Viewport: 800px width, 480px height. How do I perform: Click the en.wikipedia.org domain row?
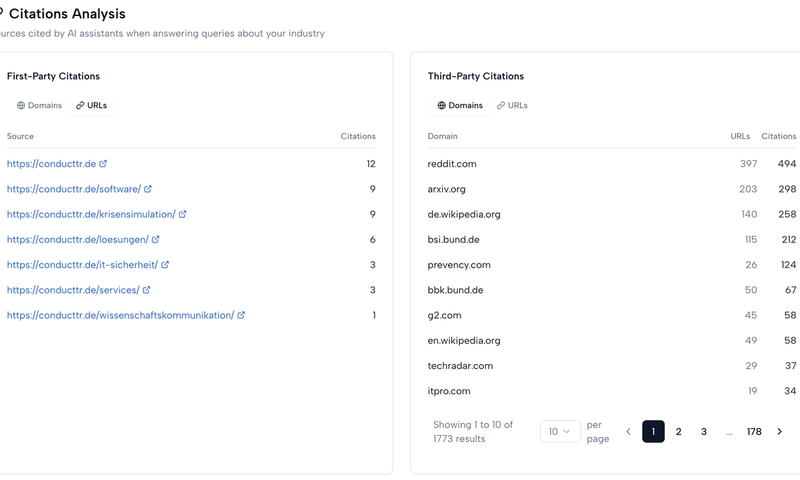[x=612, y=340]
